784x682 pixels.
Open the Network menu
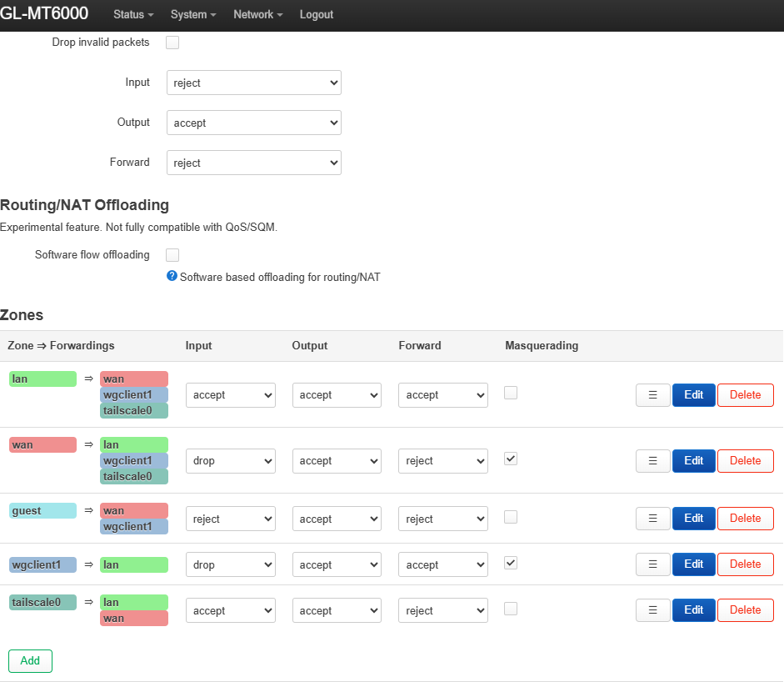[x=257, y=15]
